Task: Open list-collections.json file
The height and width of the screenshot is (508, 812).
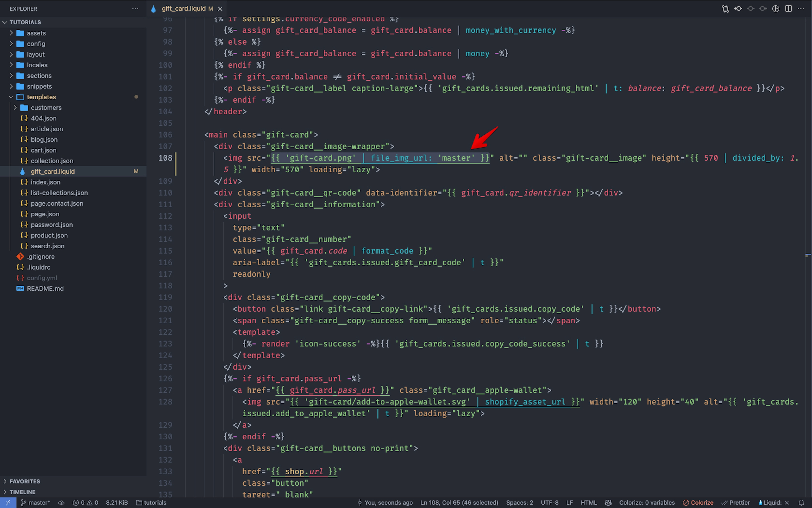Action: tap(73, 192)
